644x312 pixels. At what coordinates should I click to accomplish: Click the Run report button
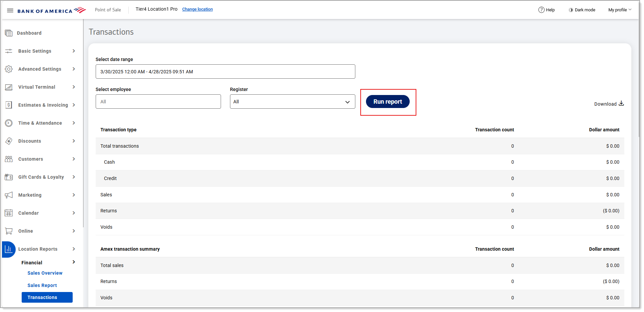point(388,102)
